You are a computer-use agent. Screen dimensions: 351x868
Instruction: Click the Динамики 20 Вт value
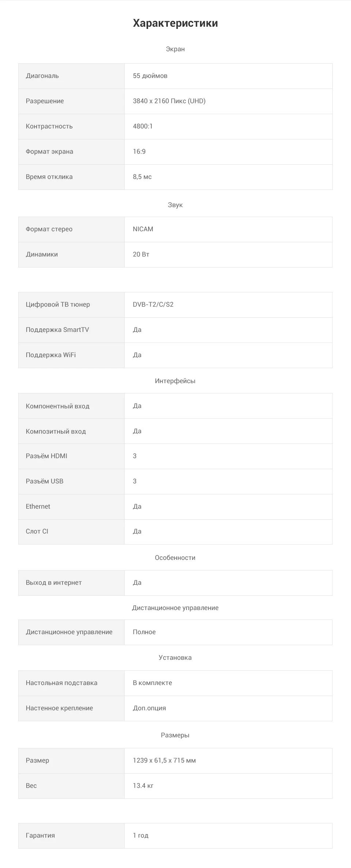[x=141, y=254]
